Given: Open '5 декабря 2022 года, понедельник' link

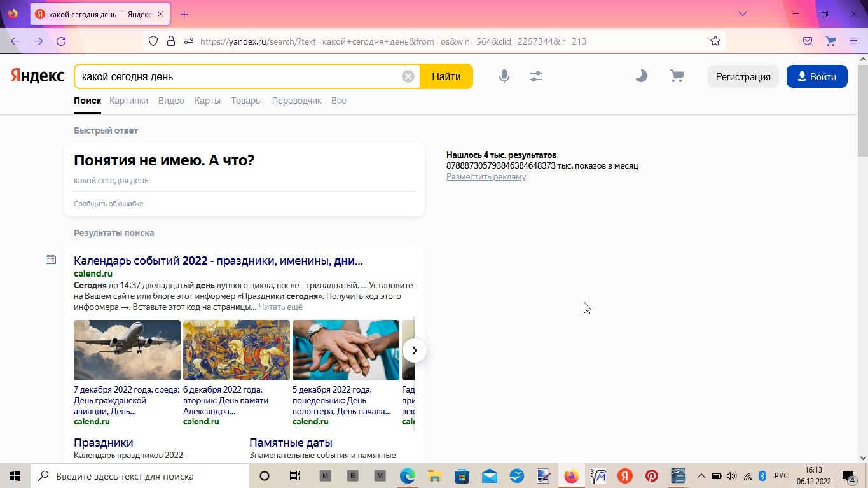Looking at the screenshot, I should (x=341, y=400).
